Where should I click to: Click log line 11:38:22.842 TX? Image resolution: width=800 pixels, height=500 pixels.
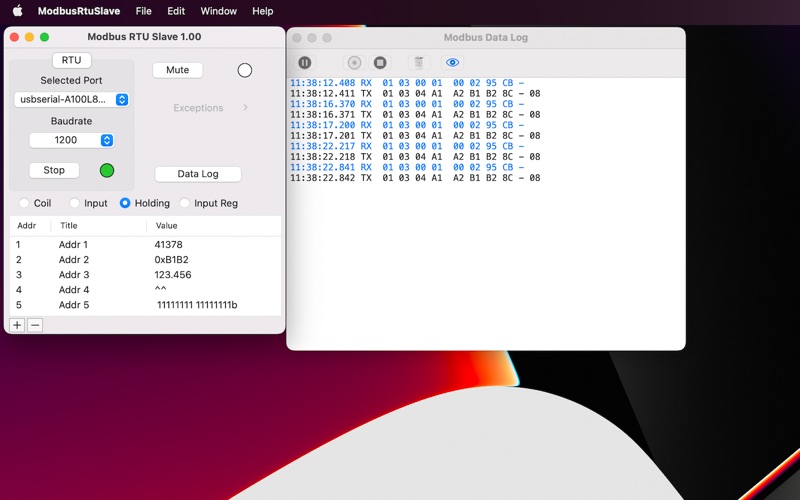tap(415, 178)
